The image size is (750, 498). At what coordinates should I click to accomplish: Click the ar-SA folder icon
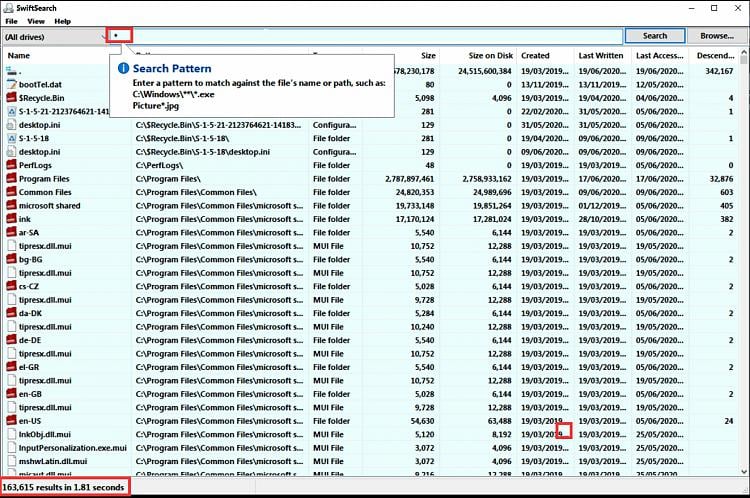pyautogui.click(x=11, y=232)
